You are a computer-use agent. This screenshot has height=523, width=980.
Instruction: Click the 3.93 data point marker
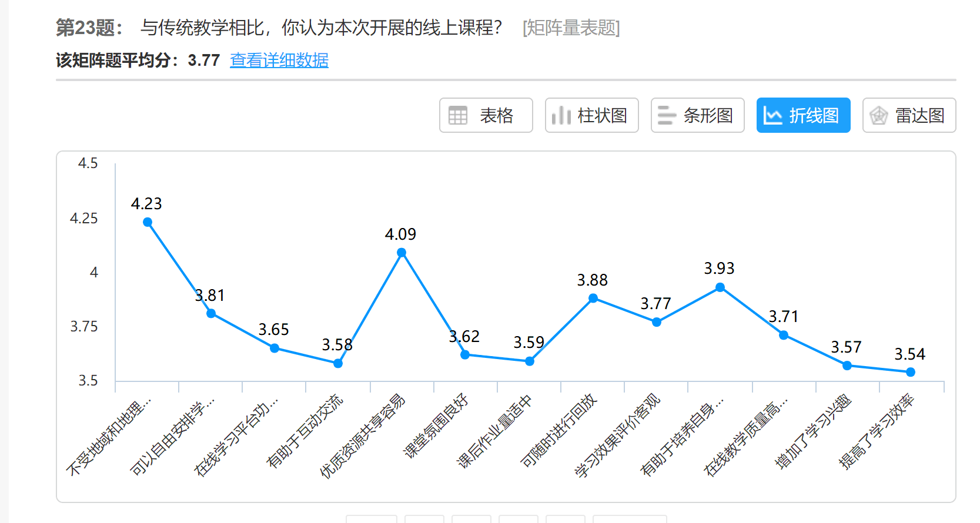coord(720,287)
